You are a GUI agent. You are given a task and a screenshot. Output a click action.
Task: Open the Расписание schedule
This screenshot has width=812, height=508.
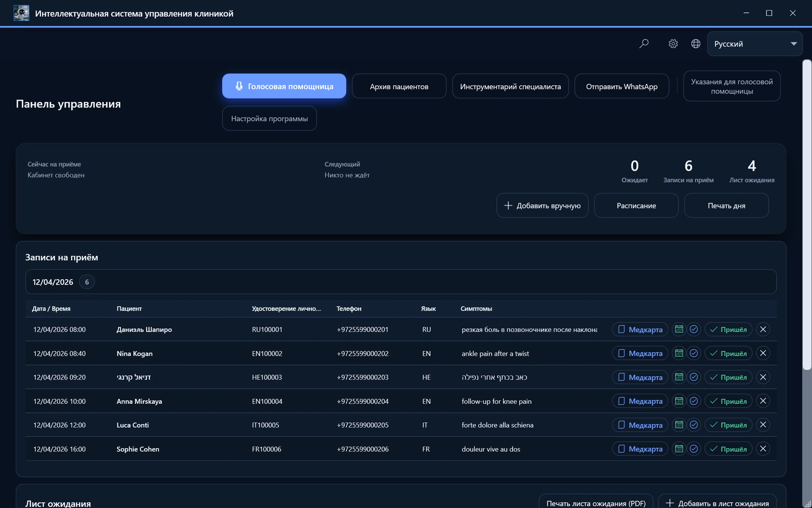click(x=636, y=205)
